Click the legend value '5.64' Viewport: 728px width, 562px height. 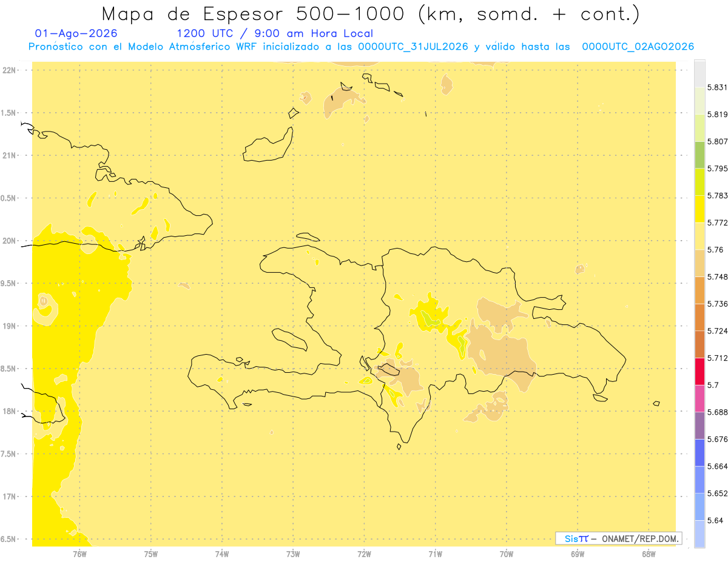[715, 520]
